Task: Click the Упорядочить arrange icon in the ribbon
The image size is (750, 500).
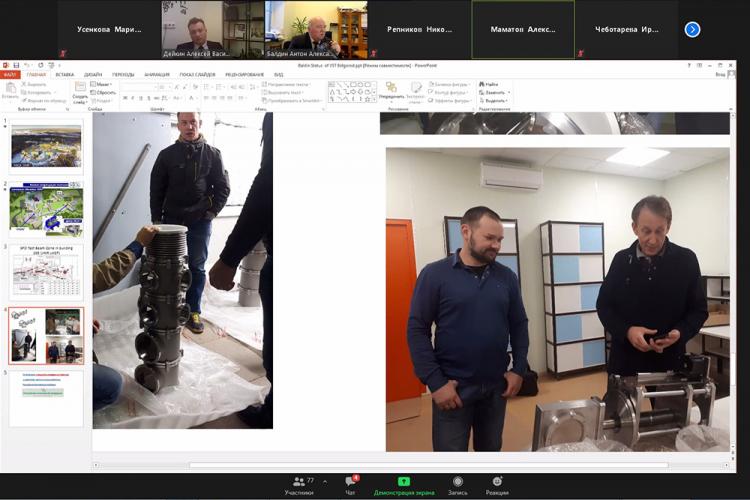Action: [391, 91]
